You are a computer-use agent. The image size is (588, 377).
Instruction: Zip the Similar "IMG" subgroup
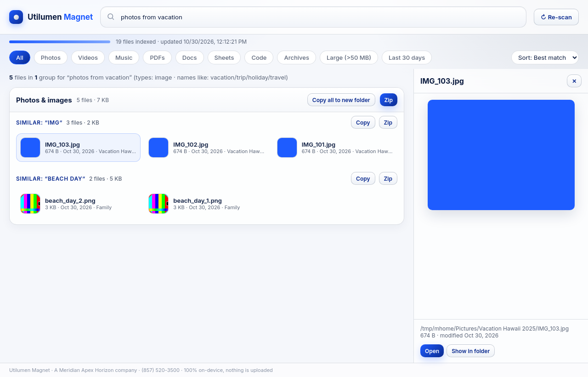click(x=388, y=122)
